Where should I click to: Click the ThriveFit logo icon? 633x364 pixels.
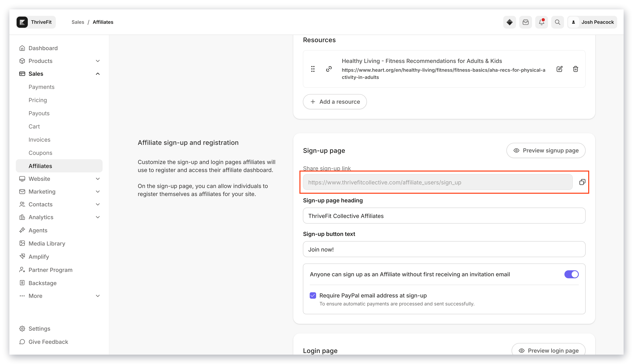(22, 22)
